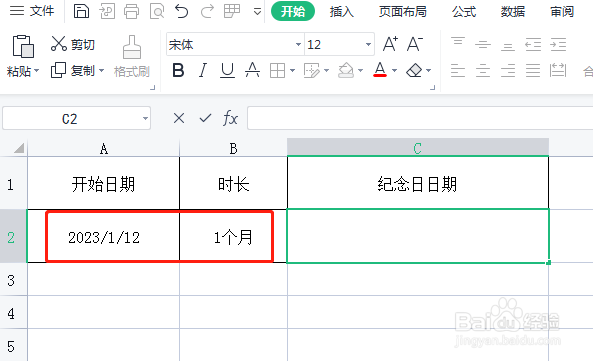Toggle strikethrough text formatting
Screen dimensions: 593x361
click(252, 70)
